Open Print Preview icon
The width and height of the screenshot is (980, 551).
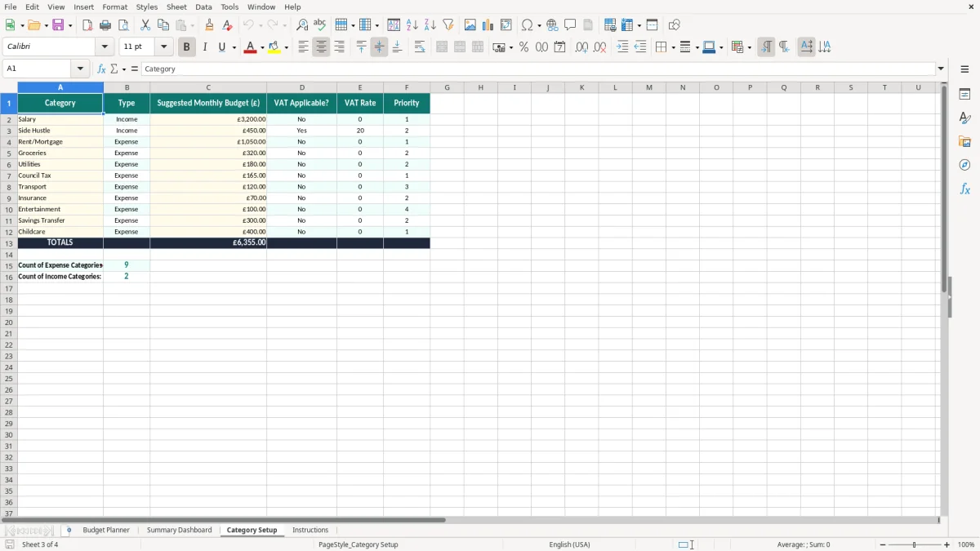tap(123, 25)
